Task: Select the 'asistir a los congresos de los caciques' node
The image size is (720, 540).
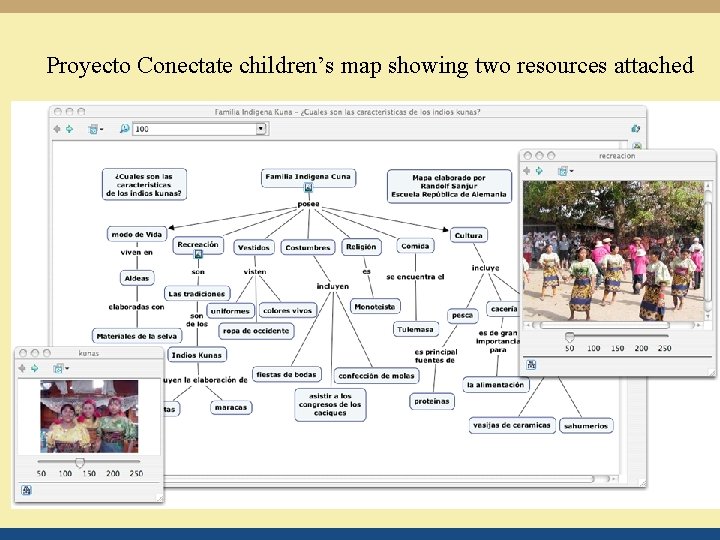Action: 330,405
